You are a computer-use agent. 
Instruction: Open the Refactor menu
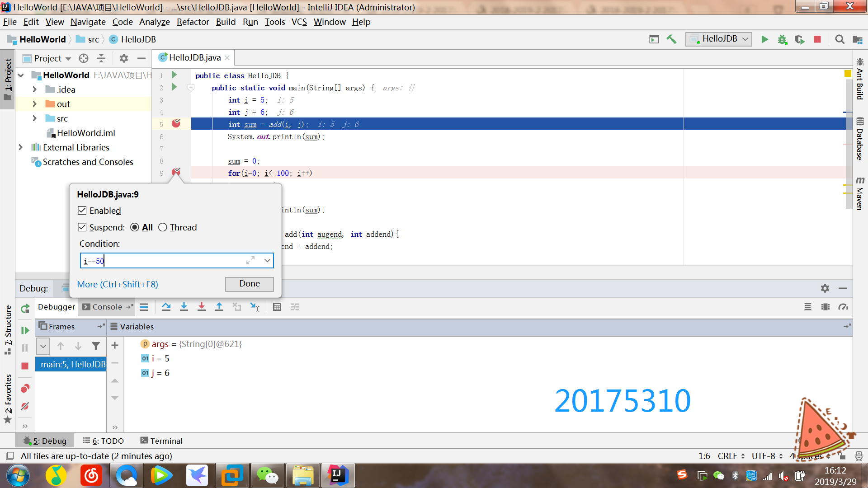(193, 22)
